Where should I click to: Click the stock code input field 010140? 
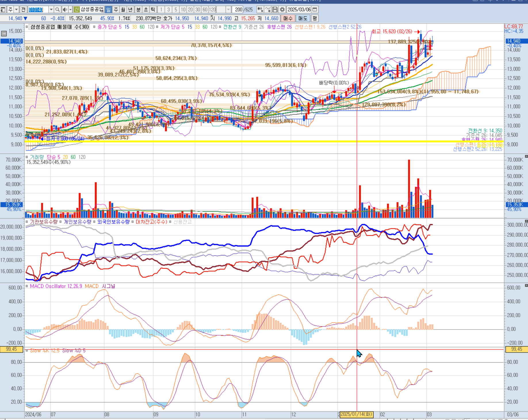[x=38, y=9]
